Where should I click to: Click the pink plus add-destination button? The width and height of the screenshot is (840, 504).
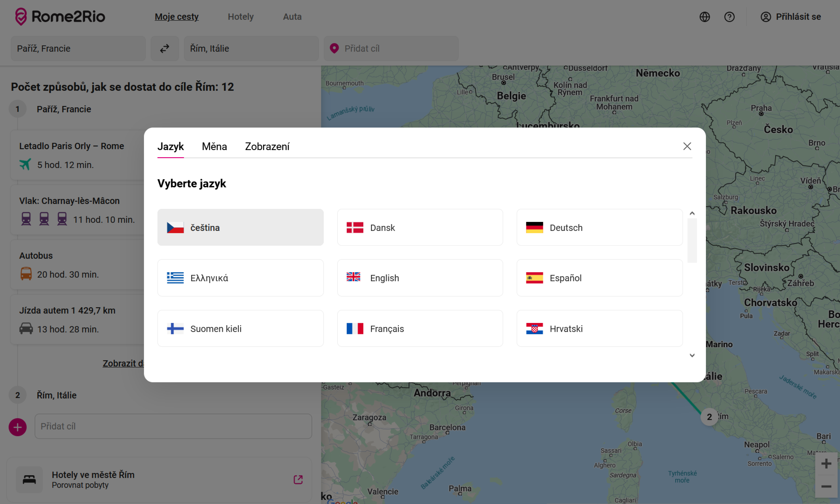18,427
